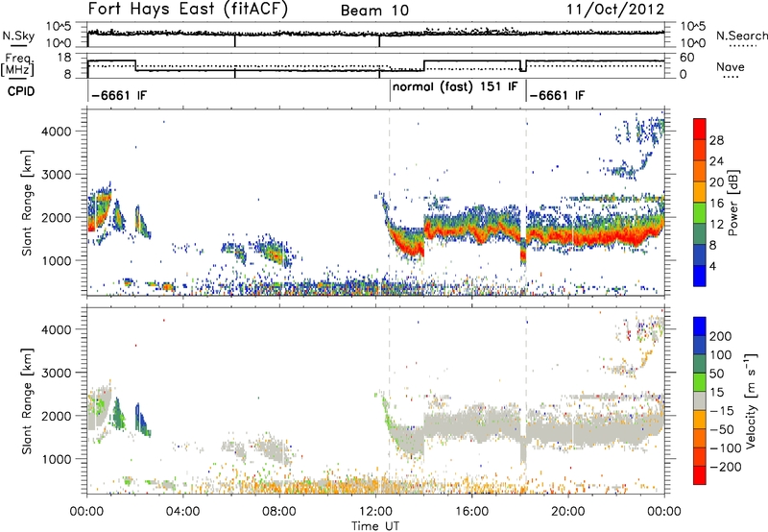Click the "-50" label on velocity color bar
768x532 pixels.
pos(723,429)
